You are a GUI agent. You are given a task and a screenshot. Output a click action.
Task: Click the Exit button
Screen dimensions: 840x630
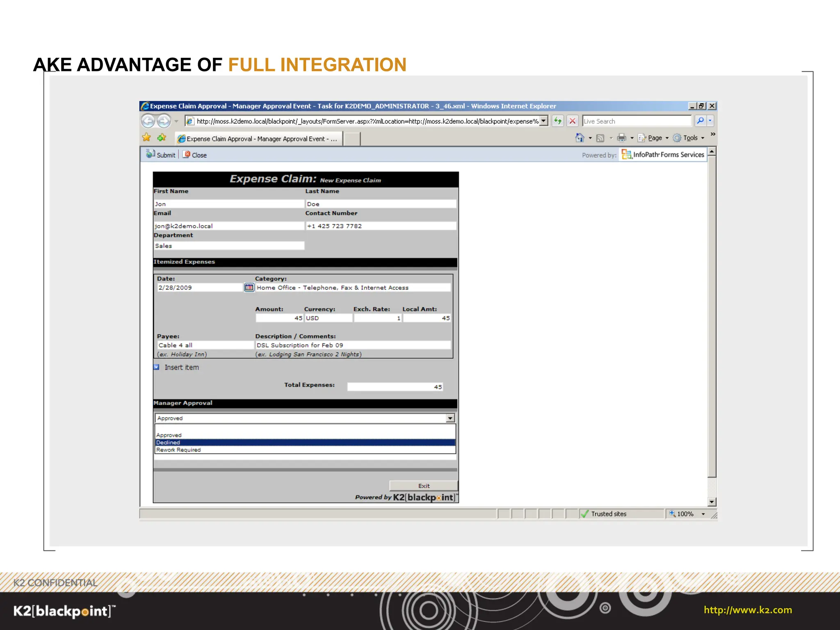[423, 486]
